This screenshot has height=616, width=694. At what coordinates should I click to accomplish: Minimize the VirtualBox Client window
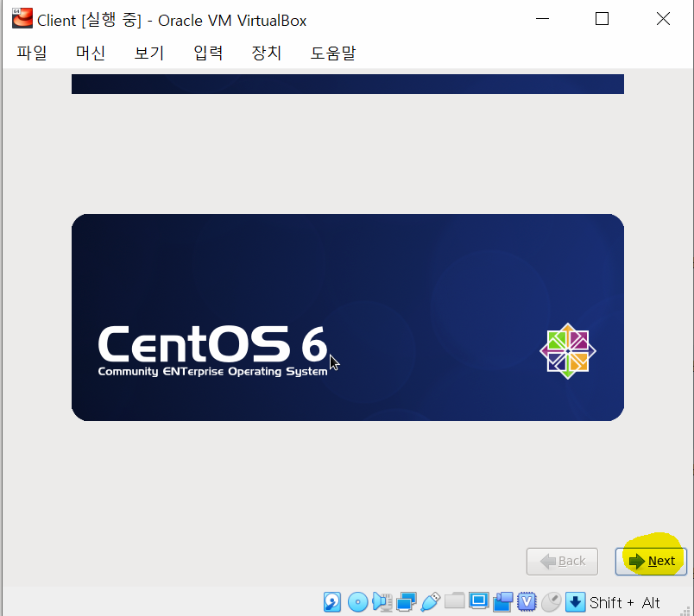coord(543,19)
